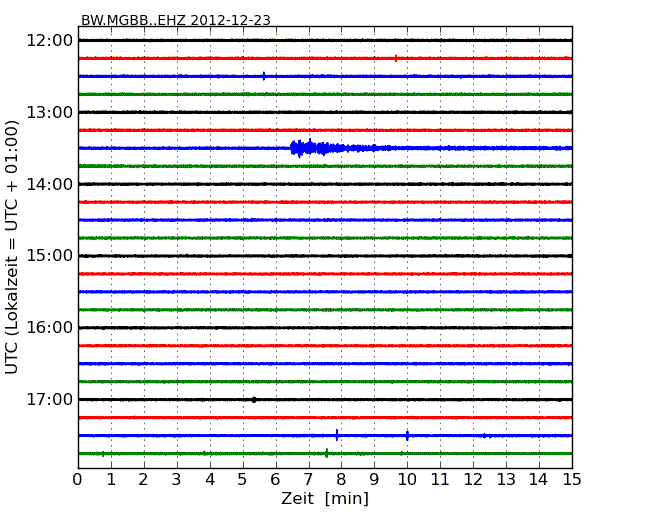Image resolution: width=650 pixels, height=520 pixels.
Task: Click the horizontal axis label Zeit [min]
Action: (325, 498)
